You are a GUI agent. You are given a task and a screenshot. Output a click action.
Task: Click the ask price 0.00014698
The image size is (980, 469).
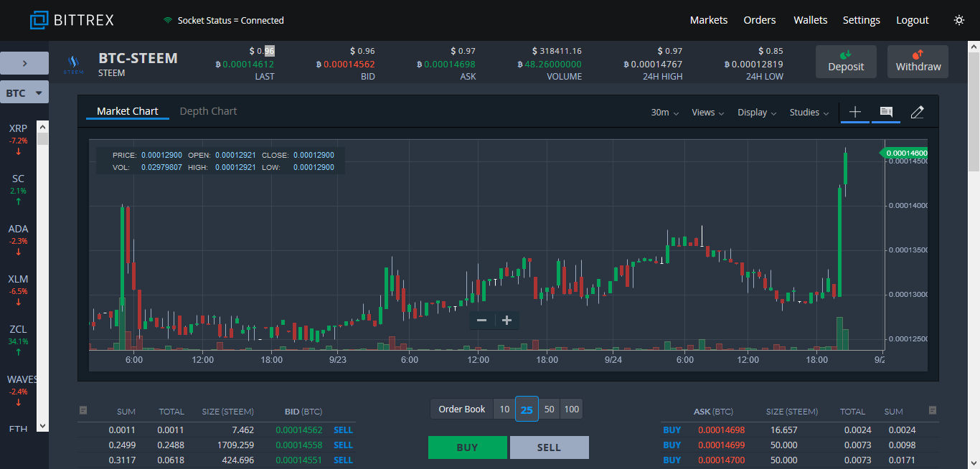[721, 430]
